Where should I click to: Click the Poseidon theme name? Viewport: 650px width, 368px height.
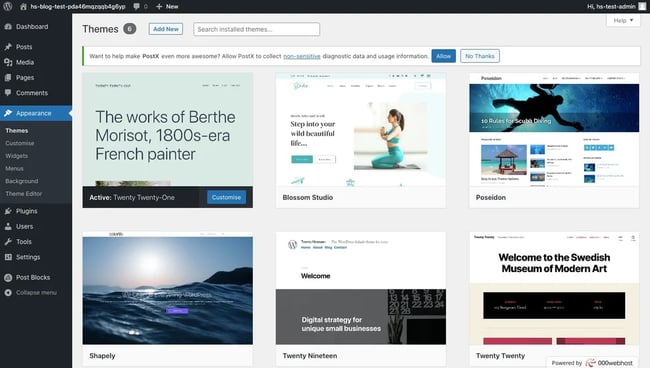(x=490, y=197)
